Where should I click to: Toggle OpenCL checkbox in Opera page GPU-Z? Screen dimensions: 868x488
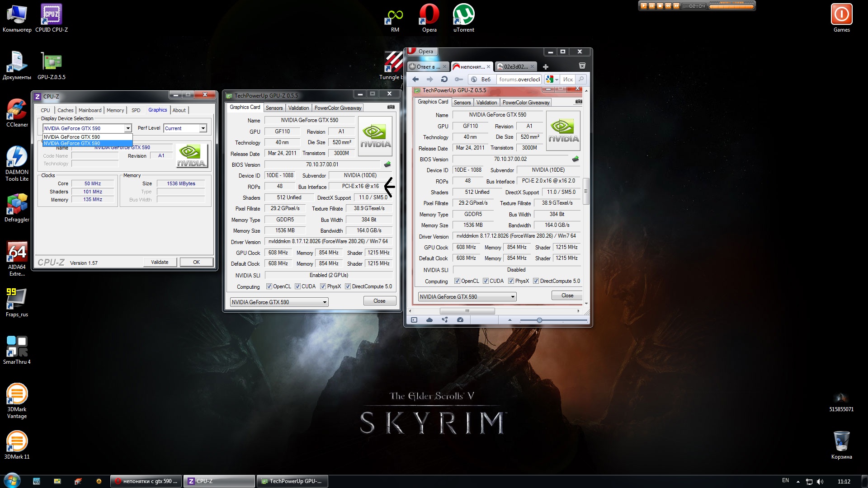point(458,281)
